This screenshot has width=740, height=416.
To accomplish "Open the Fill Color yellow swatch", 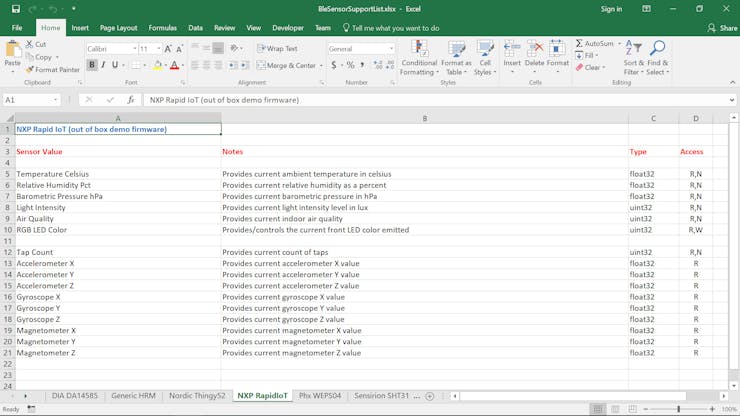I will pos(157,65).
